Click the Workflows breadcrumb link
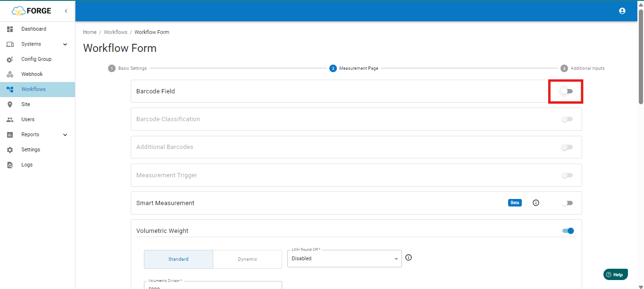Image resolution: width=644 pixels, height=289 pixels. (116, 32)
